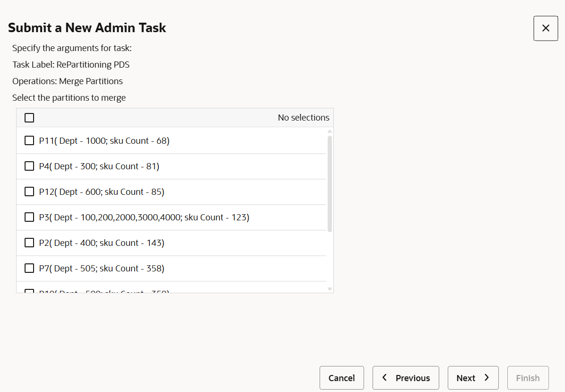Tick the P12 Dept 600 partition checkbox

[29, 192]
